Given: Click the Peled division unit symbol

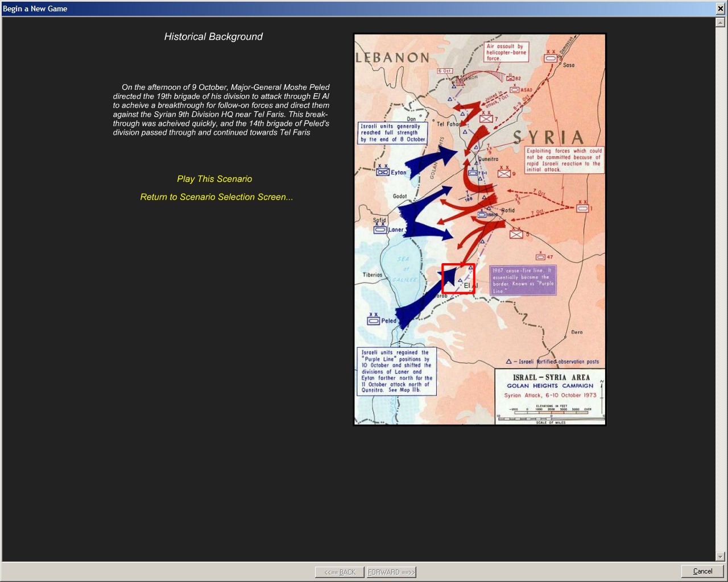Looking at the screenshot, I should [373, 321].
